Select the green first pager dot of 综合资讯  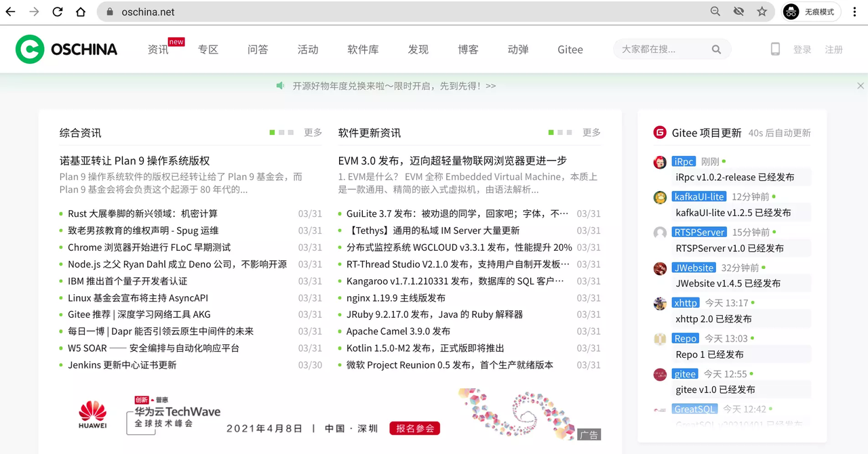tap(272, 132)
